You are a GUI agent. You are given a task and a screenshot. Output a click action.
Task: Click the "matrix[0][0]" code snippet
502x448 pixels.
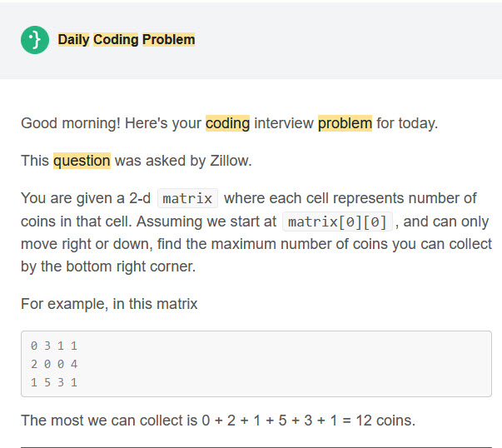(x=337, y=222)
